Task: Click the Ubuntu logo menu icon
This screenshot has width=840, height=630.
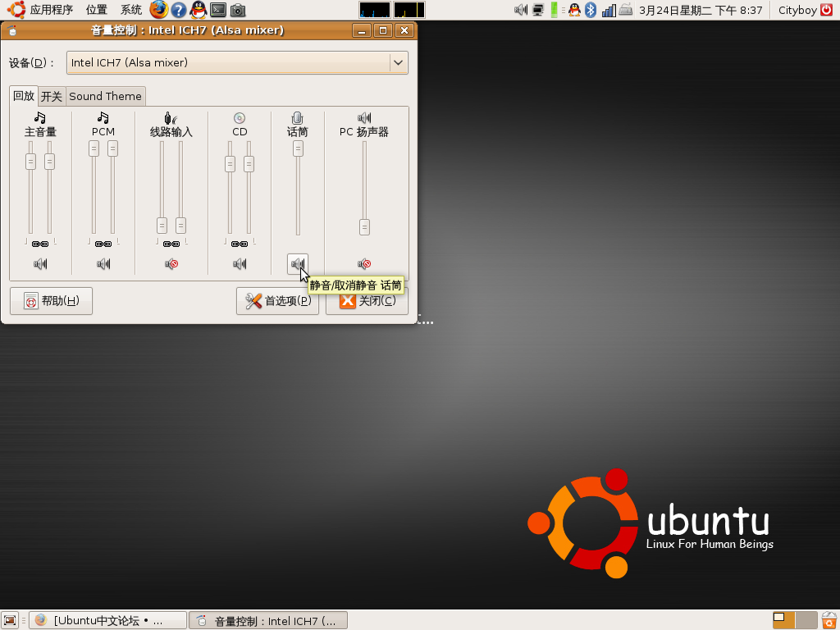Action: [x=16, y=10]
